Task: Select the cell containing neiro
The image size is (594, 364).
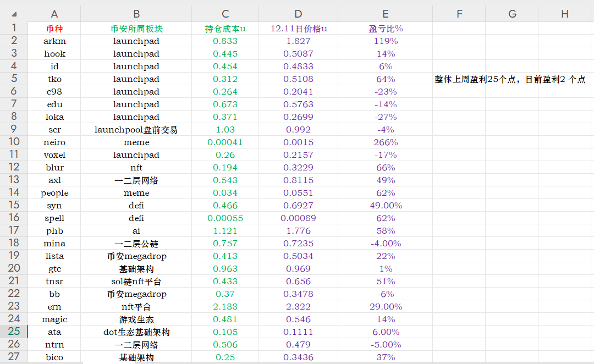Action: pos(54,142)
